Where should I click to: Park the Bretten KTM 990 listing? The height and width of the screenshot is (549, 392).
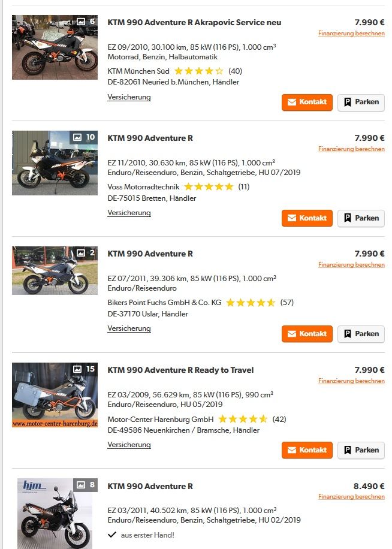coord(361,218)
